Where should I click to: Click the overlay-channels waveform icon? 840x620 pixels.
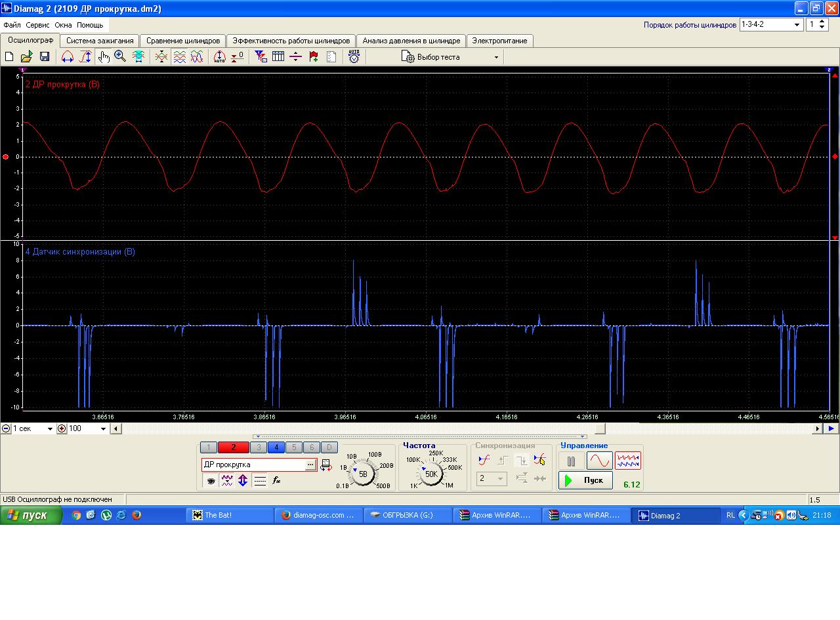click(x=161, y=57)
